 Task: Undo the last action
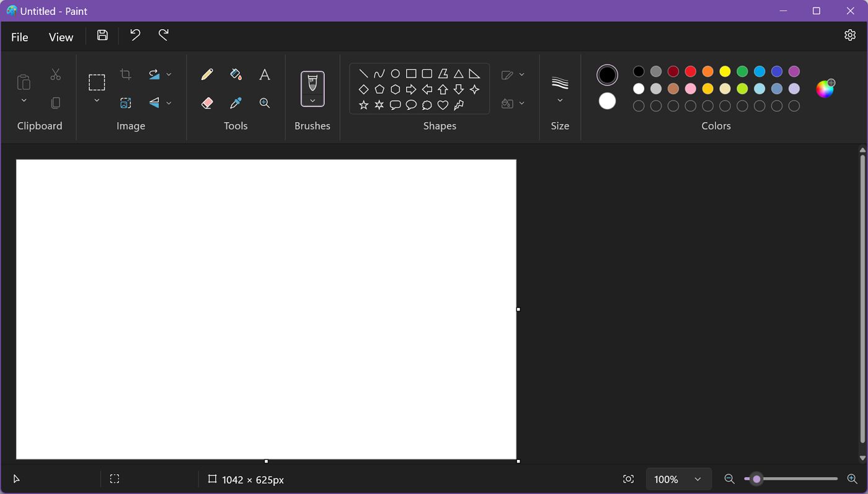(x=135, y=35)
